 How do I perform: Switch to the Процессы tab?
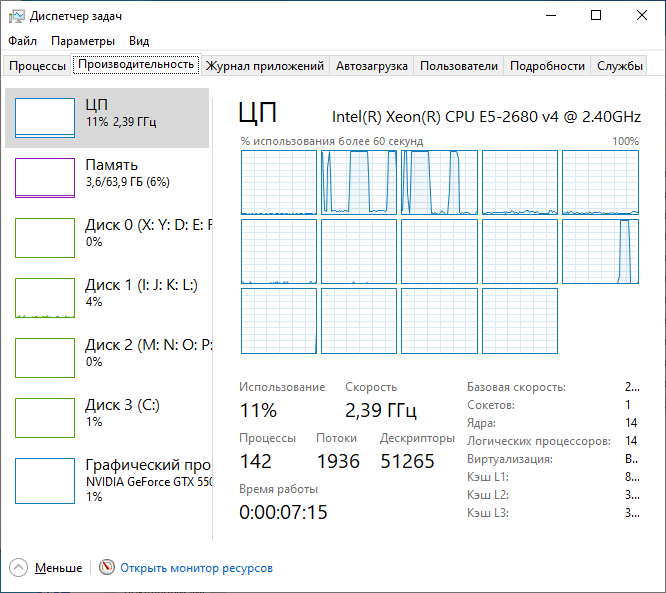(x=37, y=66)
